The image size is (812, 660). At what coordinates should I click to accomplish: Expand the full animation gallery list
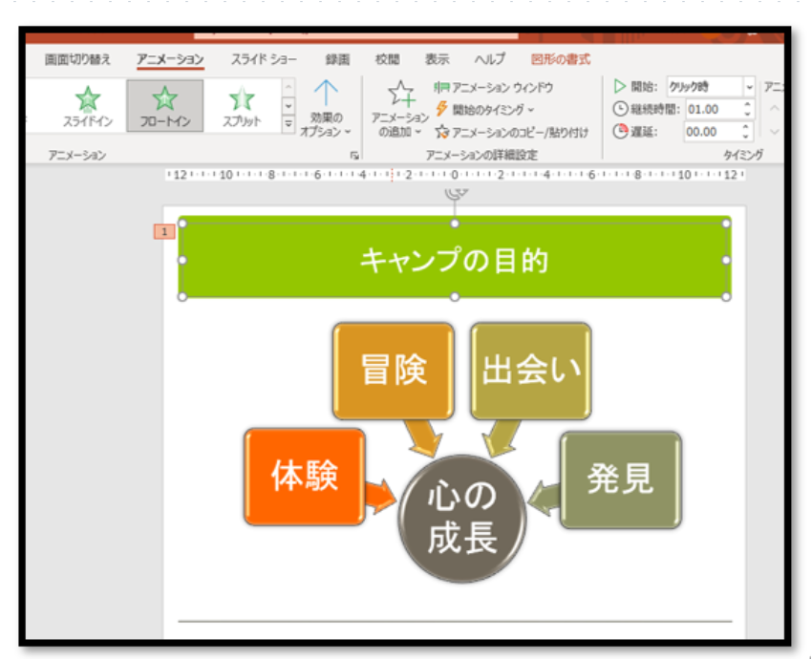click(288, 124)
